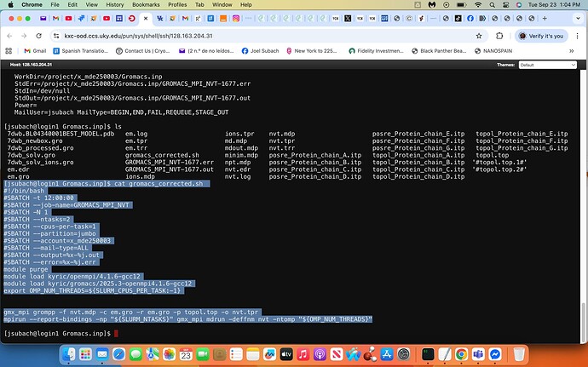Open the NANOSPAIN bookmark

(493, 51)
